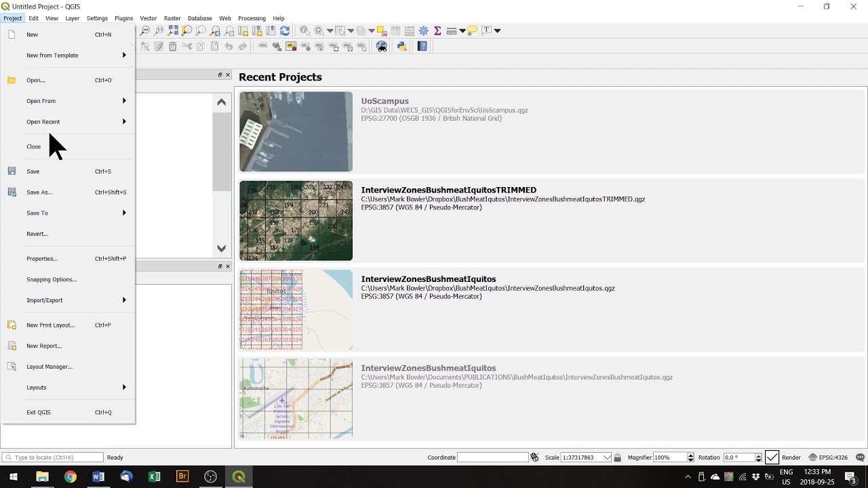Click the airport street map project thumbnail
Viewport: 868px width, 488px height.
296,399
